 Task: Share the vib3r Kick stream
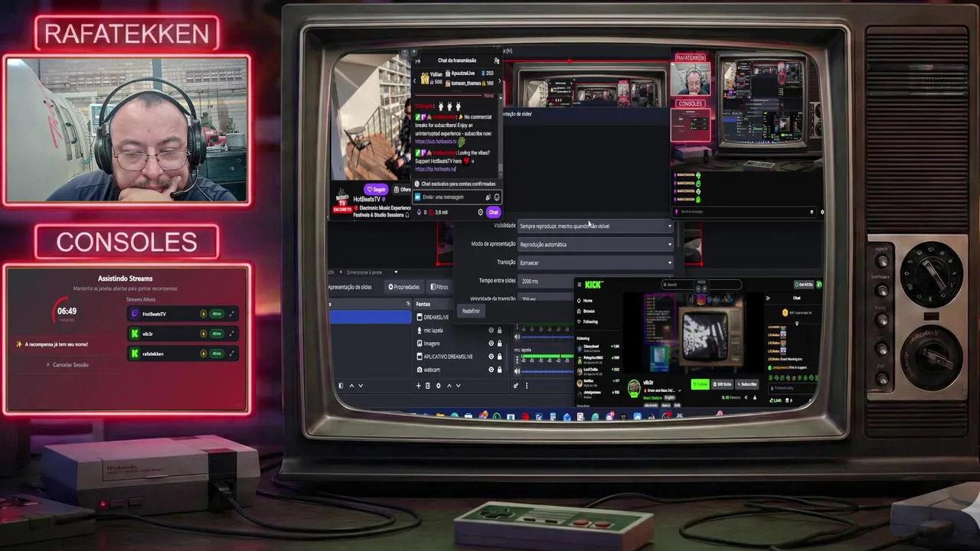click(746, 397)
